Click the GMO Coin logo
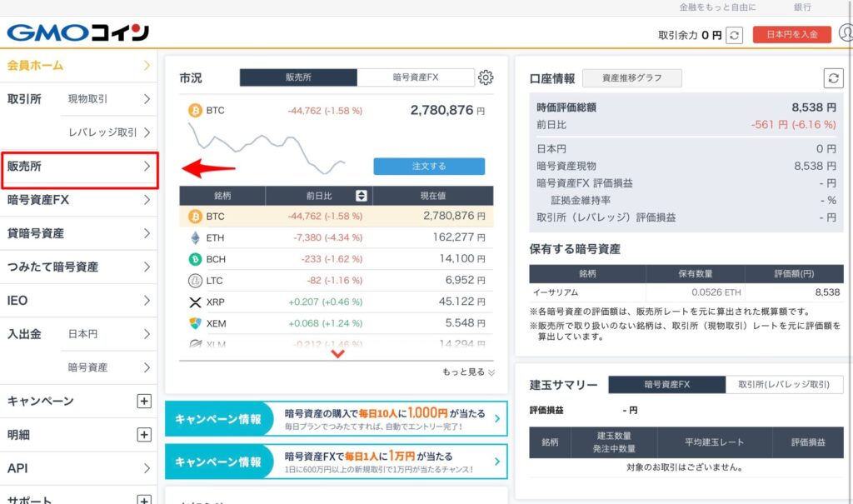The image size is (853, 504). pyautogui.click(x=77, y=32)
